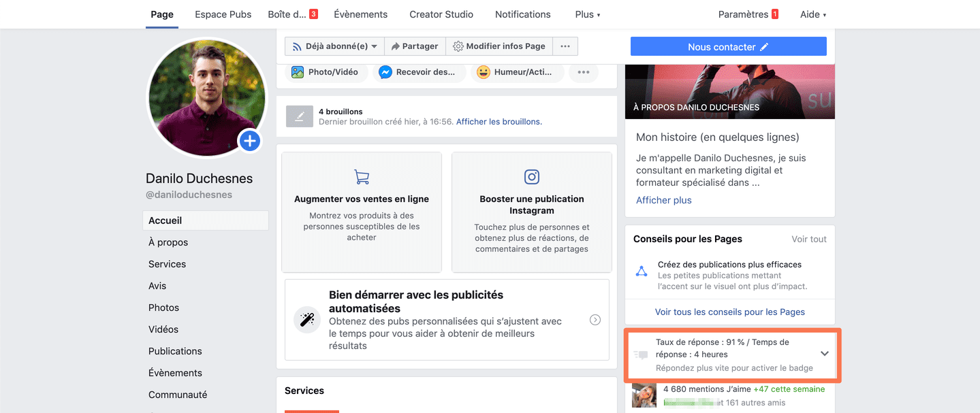Click the circled arrow beside automated ads
The width and height of the screenshot is (980, 413).
[x=595, y=320]
